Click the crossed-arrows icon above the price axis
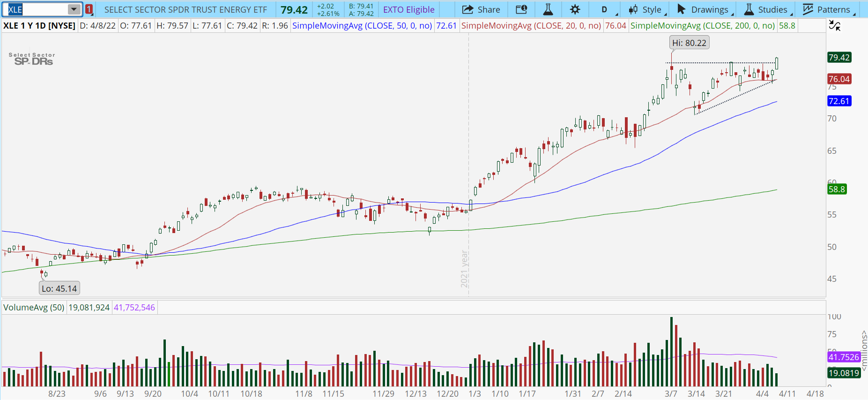This screenshot has height=400, width=868. pos(835,26)
